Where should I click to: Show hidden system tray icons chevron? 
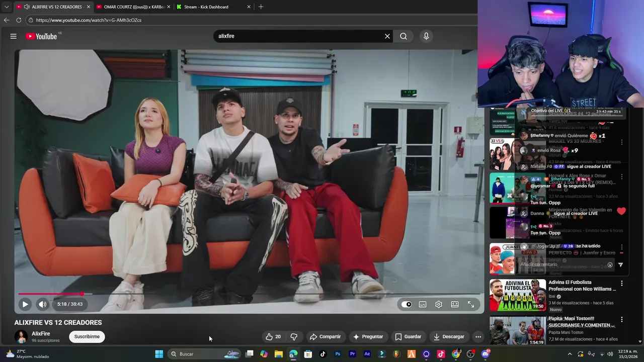tap(570, 354)
